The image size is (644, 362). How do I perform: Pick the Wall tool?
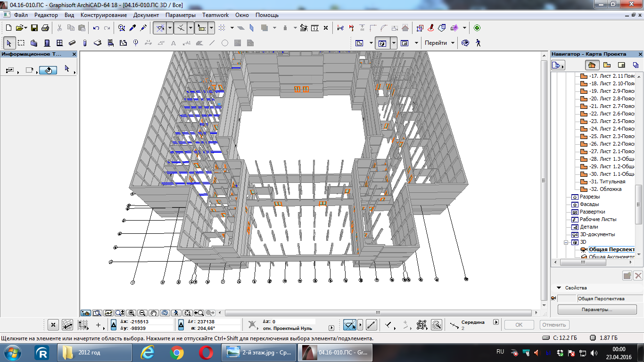click(34, 43)
